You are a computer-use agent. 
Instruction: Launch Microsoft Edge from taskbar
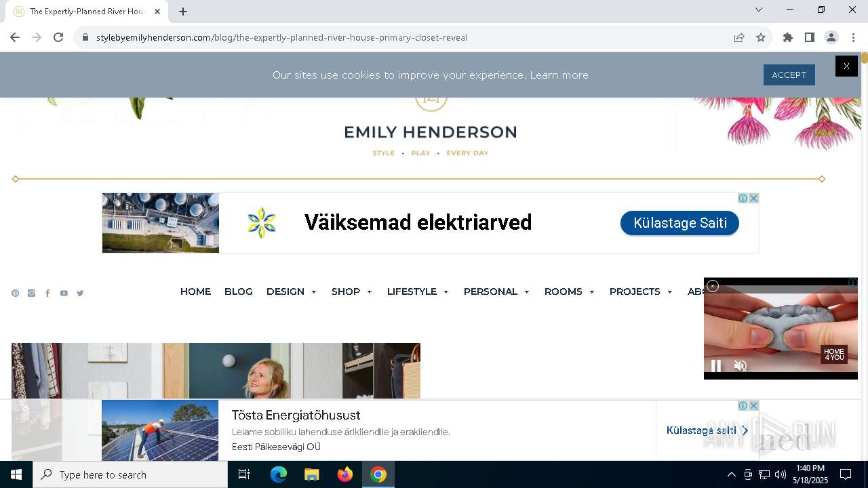click(x=279, y=474)
